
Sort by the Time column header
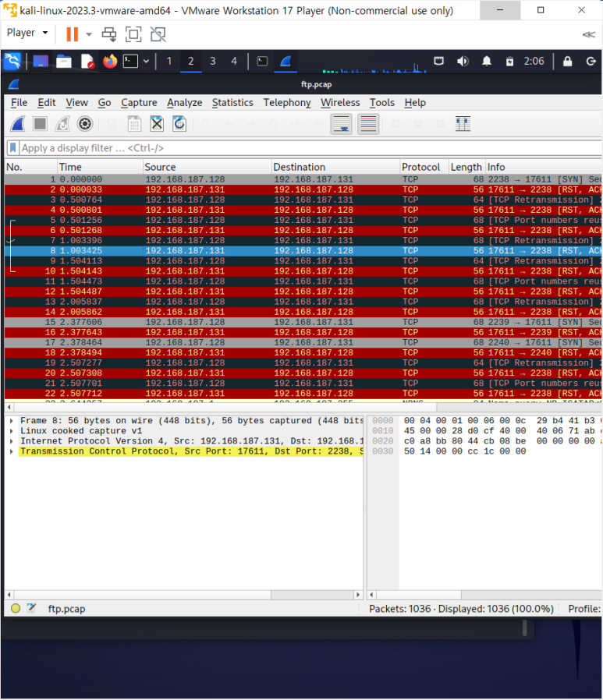(100, 167)
